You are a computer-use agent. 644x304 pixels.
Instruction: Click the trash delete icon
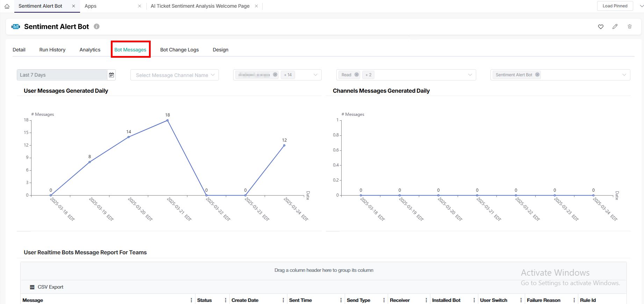[630, 27]
